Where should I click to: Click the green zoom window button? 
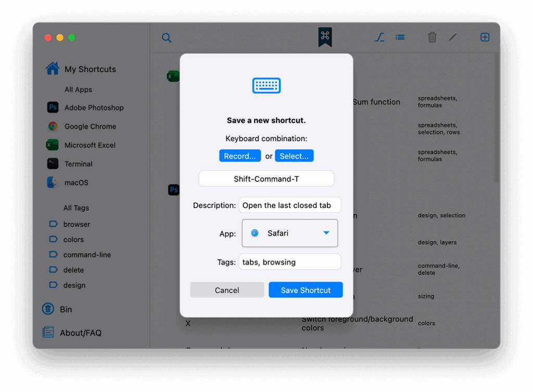click(72, 37)
